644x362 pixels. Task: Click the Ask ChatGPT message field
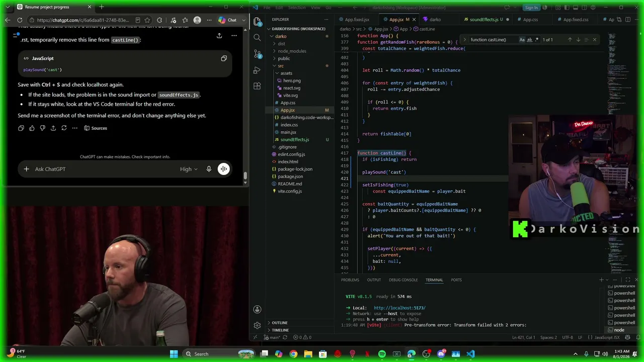(105, 169)
